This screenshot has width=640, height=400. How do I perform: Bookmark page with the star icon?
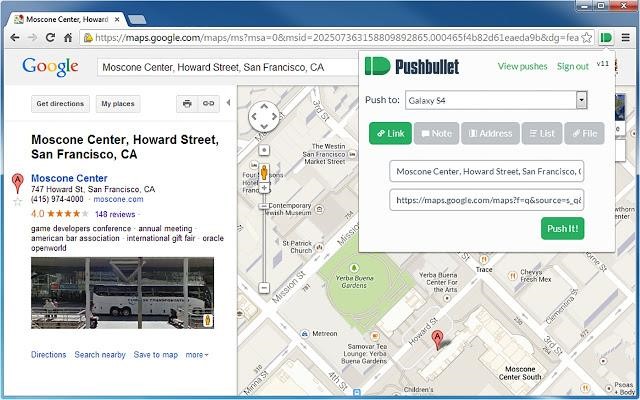[x=587, y=38]
